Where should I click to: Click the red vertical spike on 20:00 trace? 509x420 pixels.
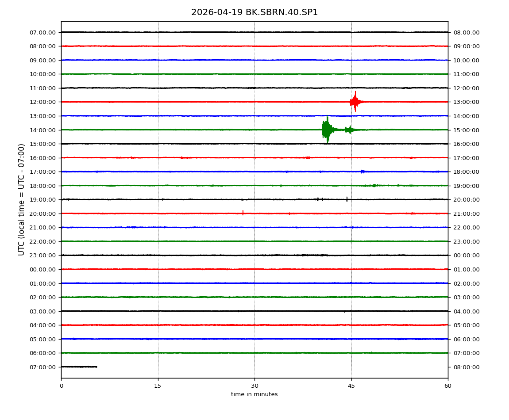pos(243,213)
